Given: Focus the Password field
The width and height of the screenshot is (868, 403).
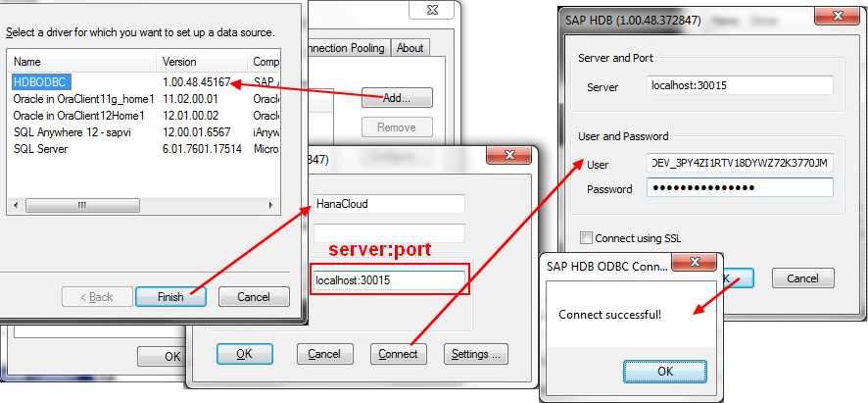Looking at the screenshot, I should (739, 188).
